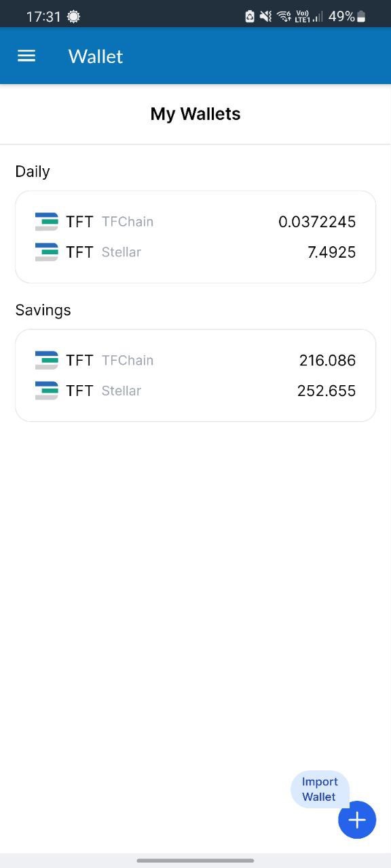Tap the TFChain label in Savings card
The height and width of the screenshot is (868, 391).
click(x=128, y=360)
